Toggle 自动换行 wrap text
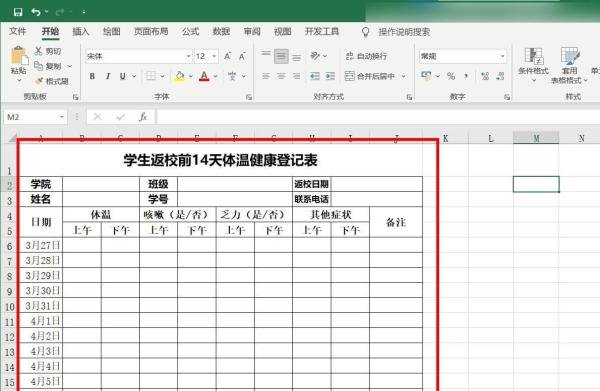This screenshot has width=600, height=391. click(366, 56)
